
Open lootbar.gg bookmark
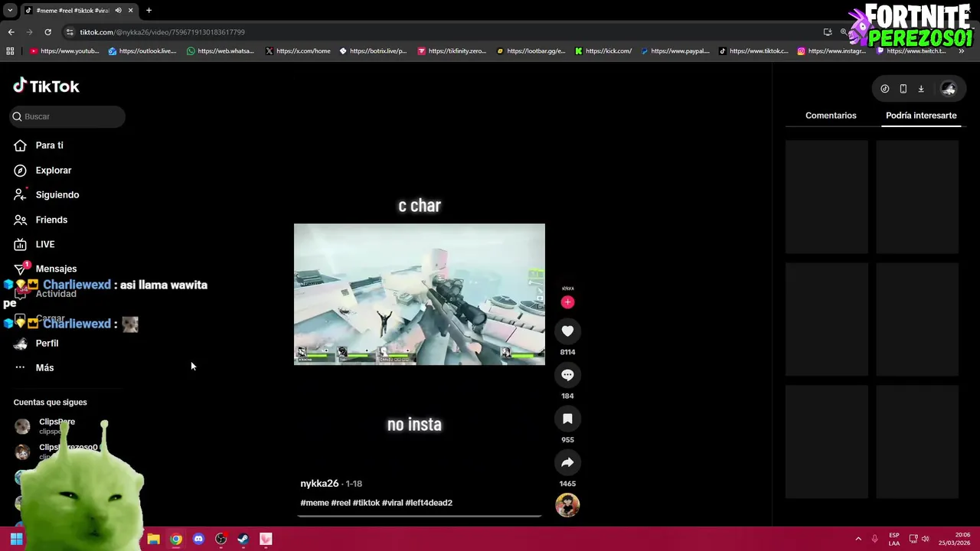click(x=531, y=51)
